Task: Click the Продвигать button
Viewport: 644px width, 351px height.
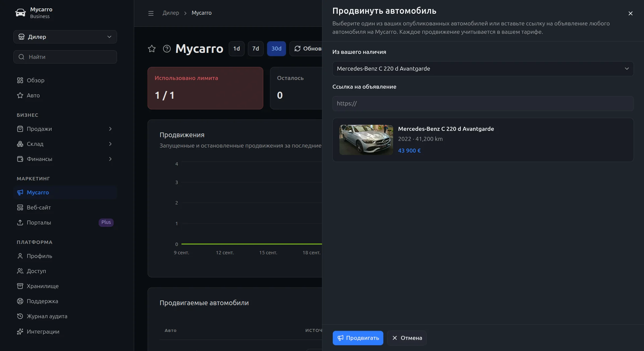Action: coord(358,338)
